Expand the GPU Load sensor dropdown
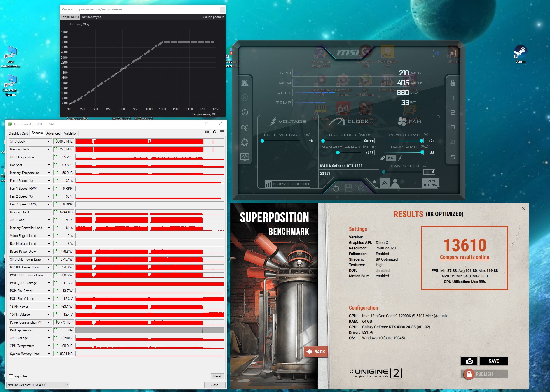Screen dimensions: 550x392 [x=49, y=220]
